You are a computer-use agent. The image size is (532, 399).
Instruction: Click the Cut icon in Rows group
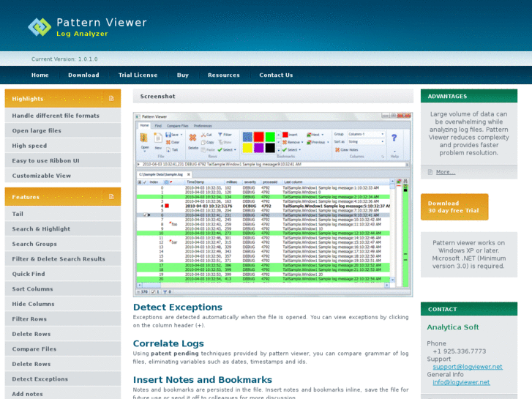[203, 135]
